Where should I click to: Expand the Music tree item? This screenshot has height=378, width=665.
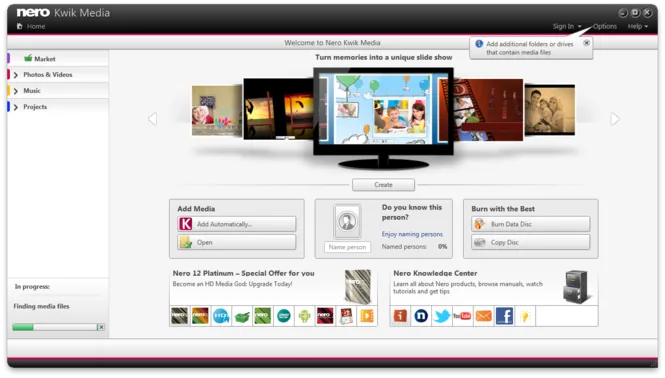coord(16,91)
